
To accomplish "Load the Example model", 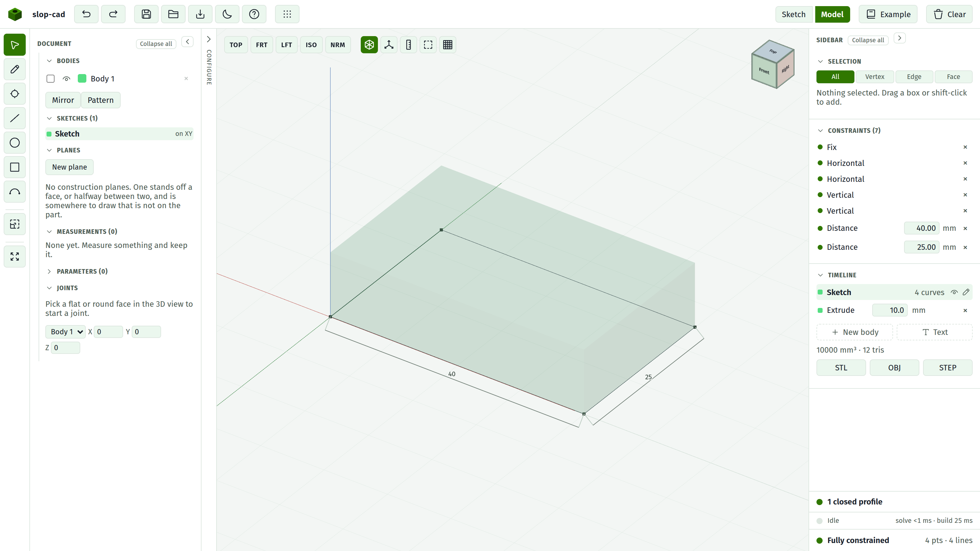I will click(x=888, y=14).
